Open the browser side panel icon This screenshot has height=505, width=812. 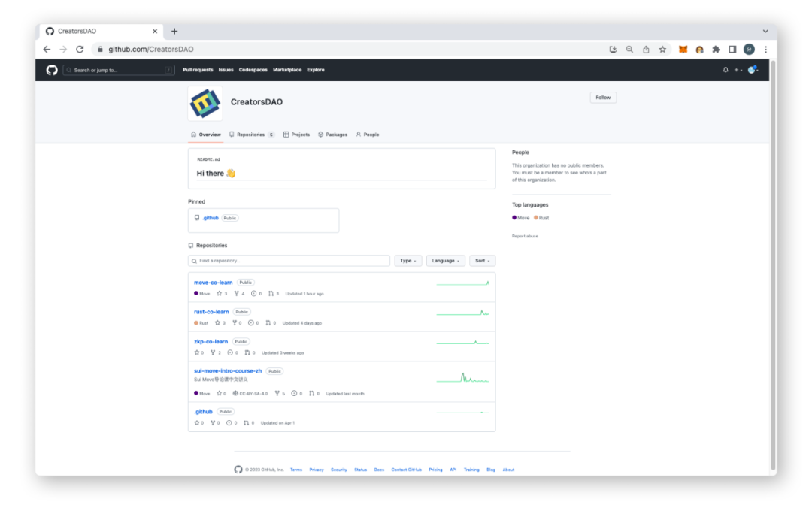[732, 49]
